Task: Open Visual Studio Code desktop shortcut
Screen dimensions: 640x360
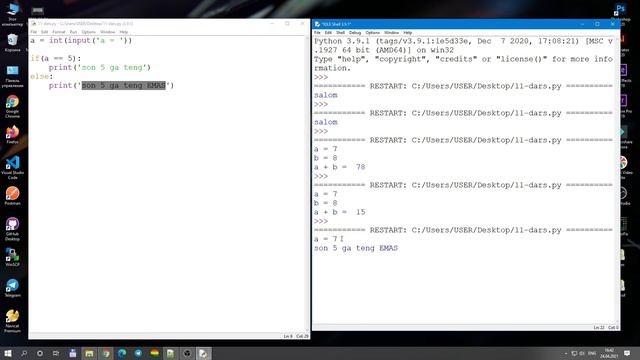Action: (12, 167)
